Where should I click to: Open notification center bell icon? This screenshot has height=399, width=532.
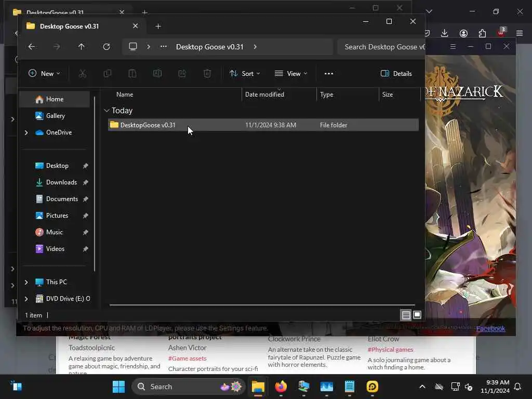(517, 387)
